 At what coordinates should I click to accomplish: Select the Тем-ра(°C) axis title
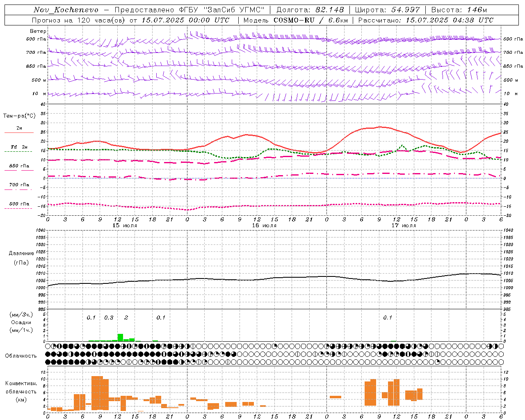tap(19, 116)
